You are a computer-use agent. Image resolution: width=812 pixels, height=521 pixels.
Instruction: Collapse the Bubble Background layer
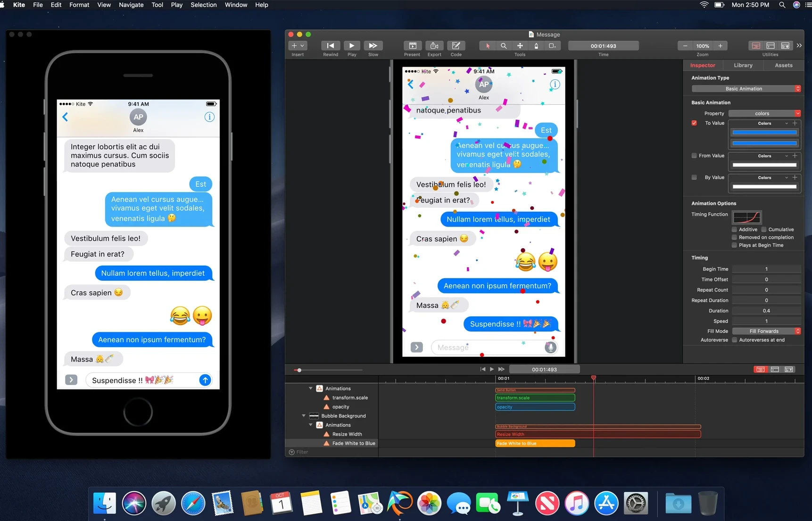[304, 416]
